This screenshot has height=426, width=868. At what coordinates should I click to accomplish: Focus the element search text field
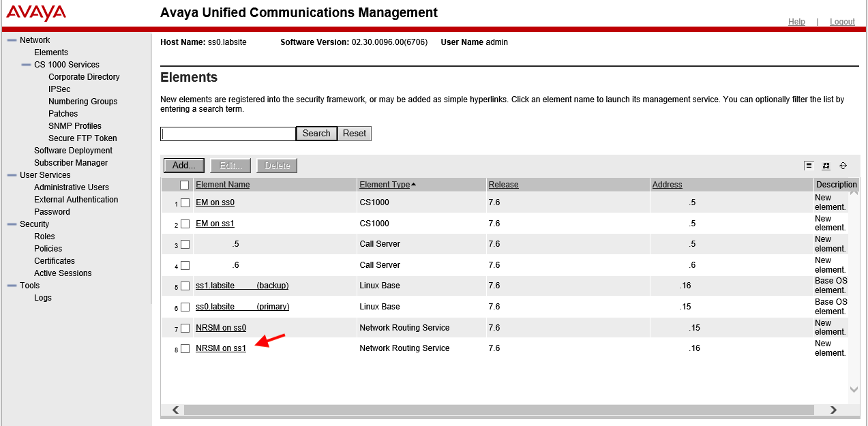click(228, 134)
